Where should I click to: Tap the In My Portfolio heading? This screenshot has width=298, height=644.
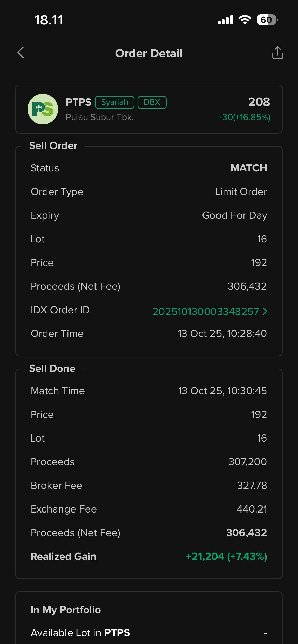point(66,610)
